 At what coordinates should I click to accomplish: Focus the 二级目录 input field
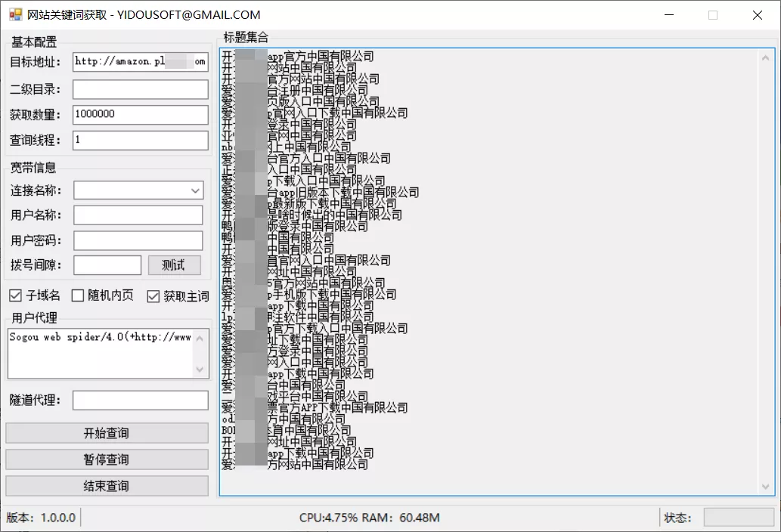click(x=141, y=90)
